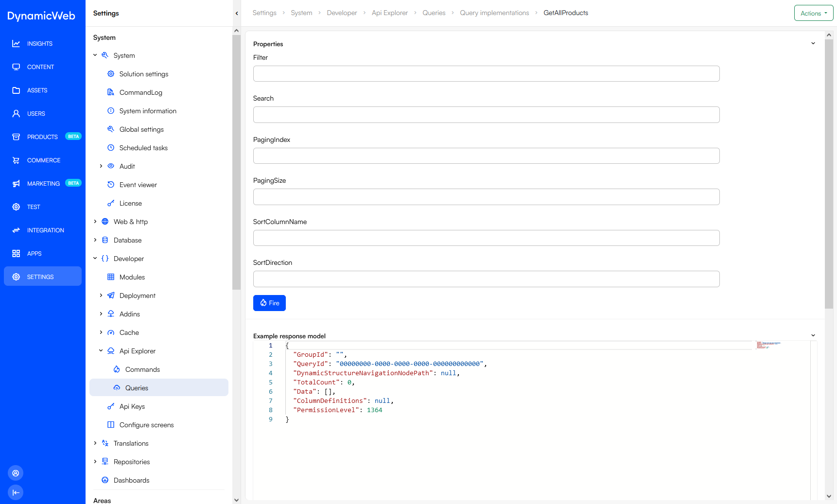Image resolution: width=837 pixels, height=504 pixels.
Task: Select Settings in main menu
Action: (x=43, y=277)
